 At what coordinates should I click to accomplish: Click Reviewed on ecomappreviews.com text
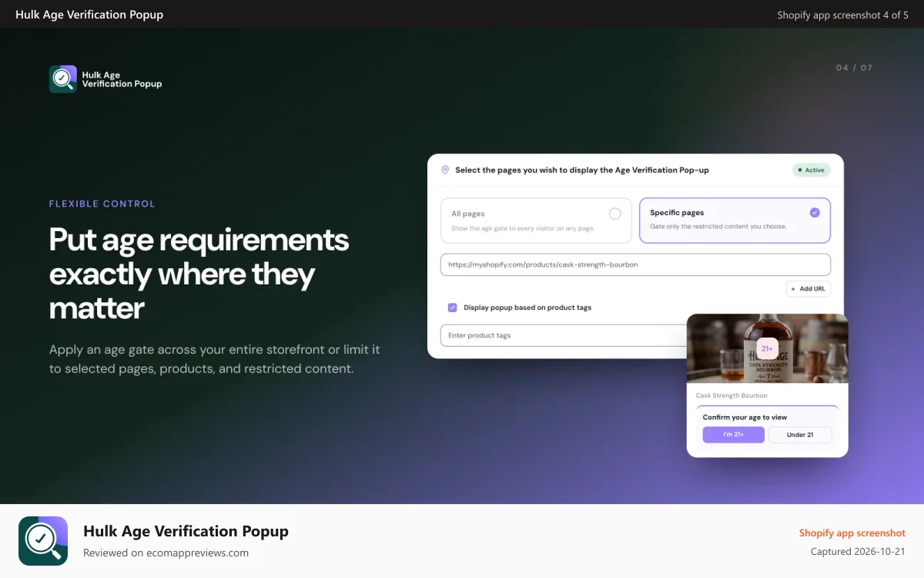(166, 553)
